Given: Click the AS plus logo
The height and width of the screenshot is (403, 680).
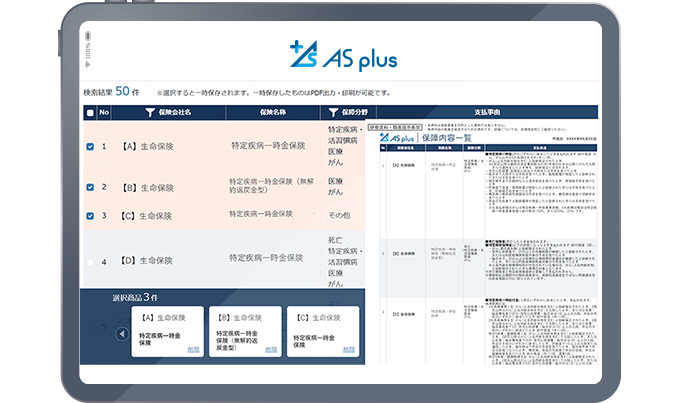Looking at the screenshot, I should click(342, 57).
